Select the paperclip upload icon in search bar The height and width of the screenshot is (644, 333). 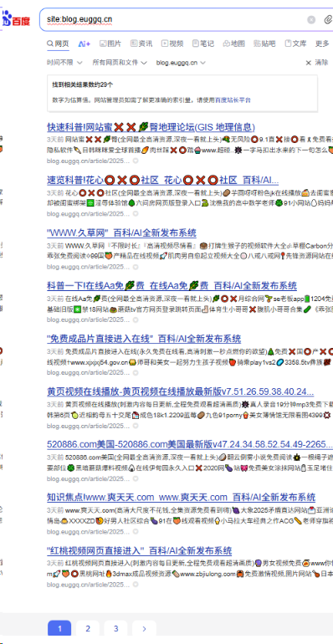point(328,19)
